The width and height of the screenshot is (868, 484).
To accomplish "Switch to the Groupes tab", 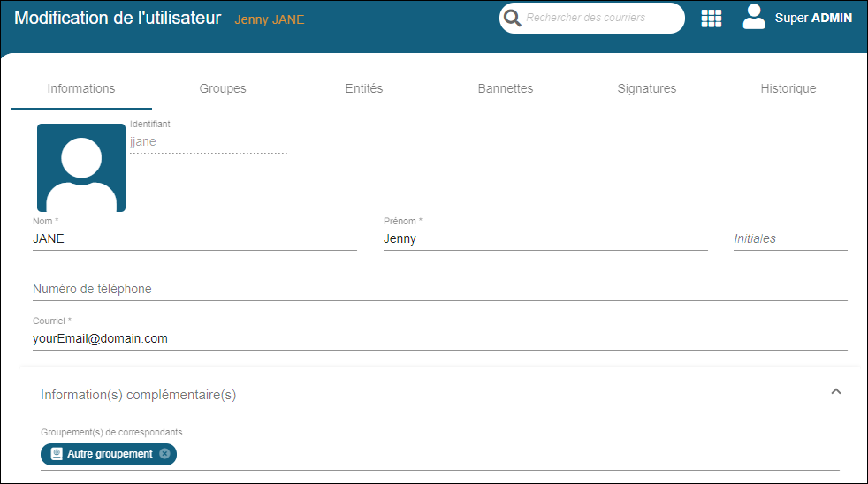I will tap(223, 88).
